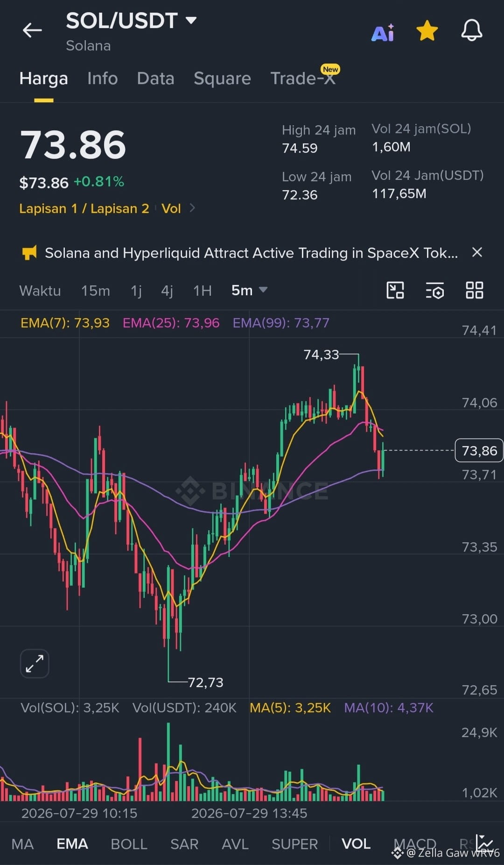
Task: Select the Waktu chart mode
Action: 40,291
